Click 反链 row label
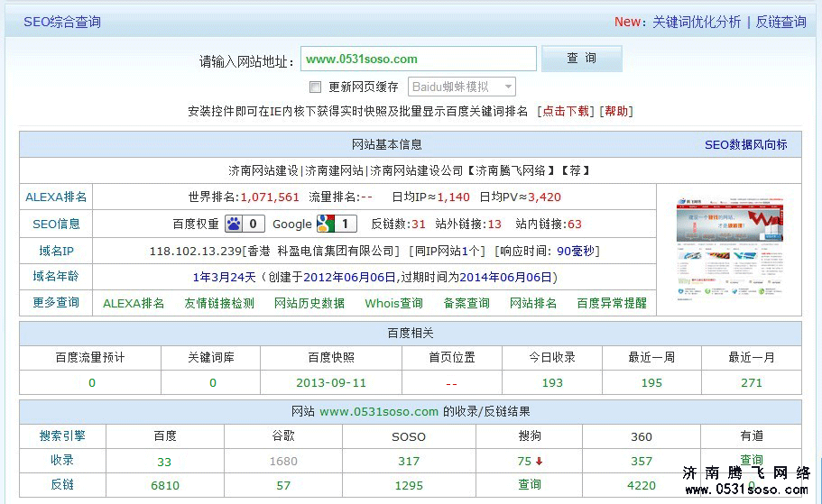This screenshot has width=822, height=504. [x=62, y=484]
